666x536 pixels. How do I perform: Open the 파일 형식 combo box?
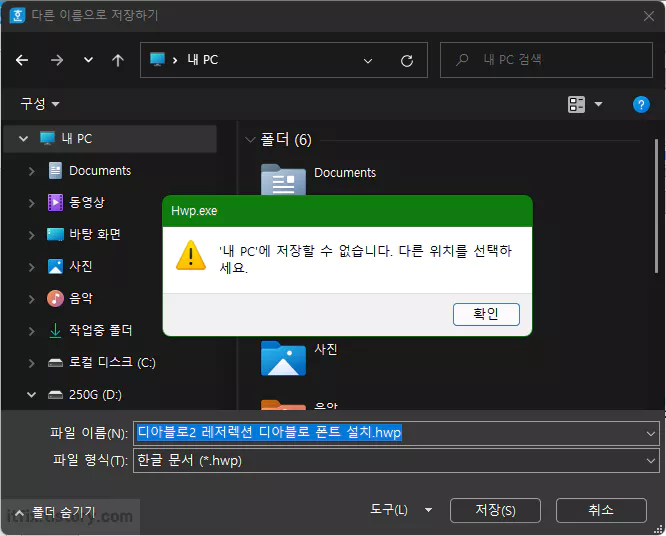[396, 460]
